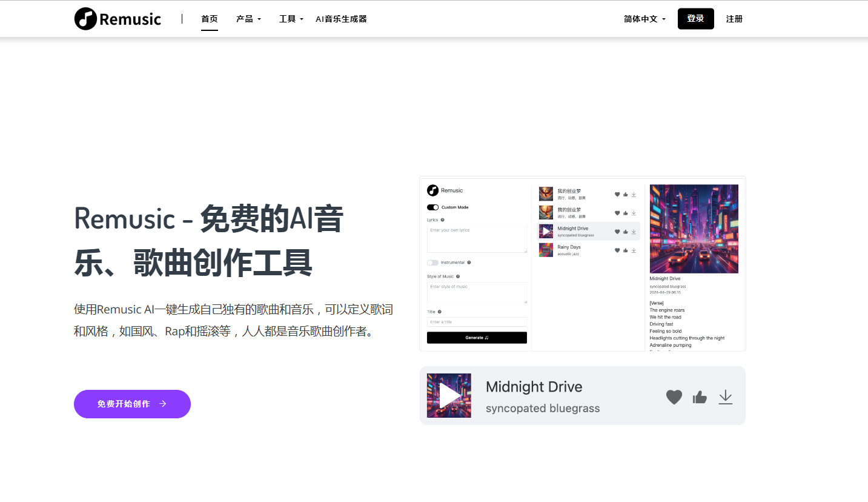This screenshot has height=502, width=868.
Task: Click the 'Enter style of music' text area
Action: (477, 292)
